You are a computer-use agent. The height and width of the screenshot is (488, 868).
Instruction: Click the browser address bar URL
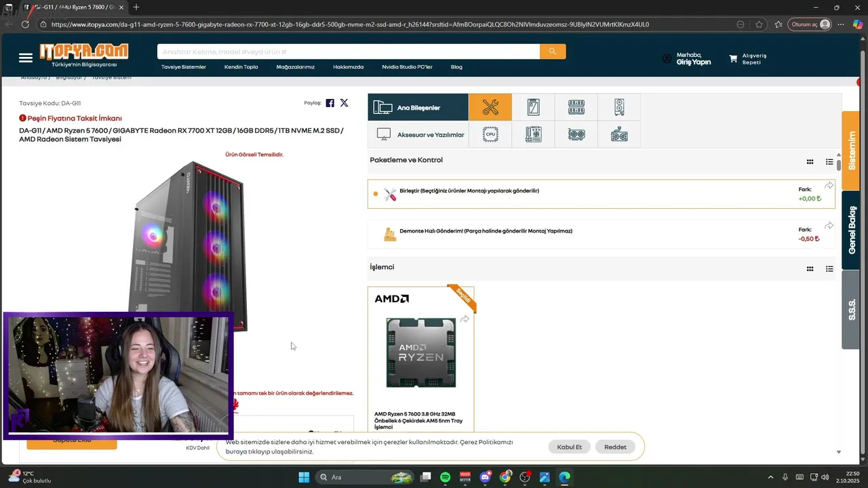tap(350, 24)
